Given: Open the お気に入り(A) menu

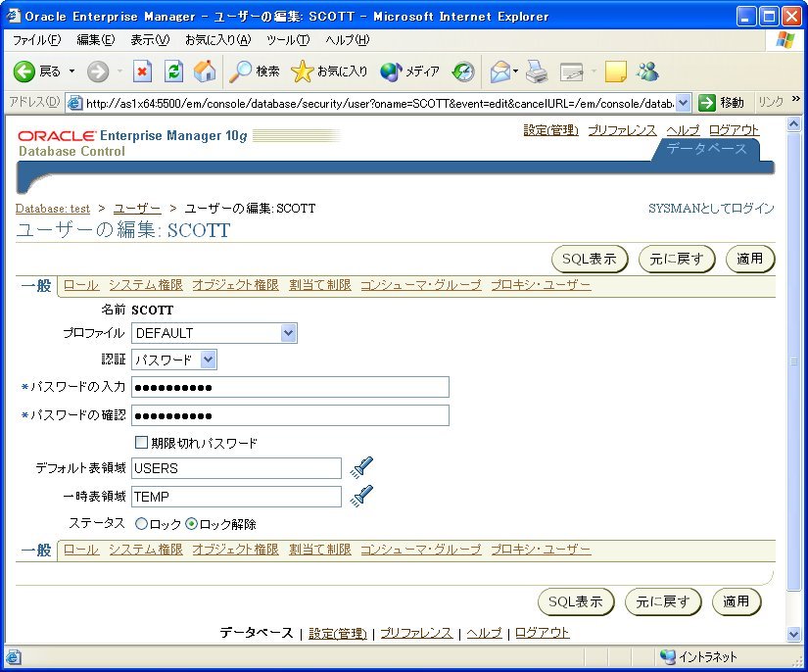Looking at the screenshot, I should [x=218, y=40].
